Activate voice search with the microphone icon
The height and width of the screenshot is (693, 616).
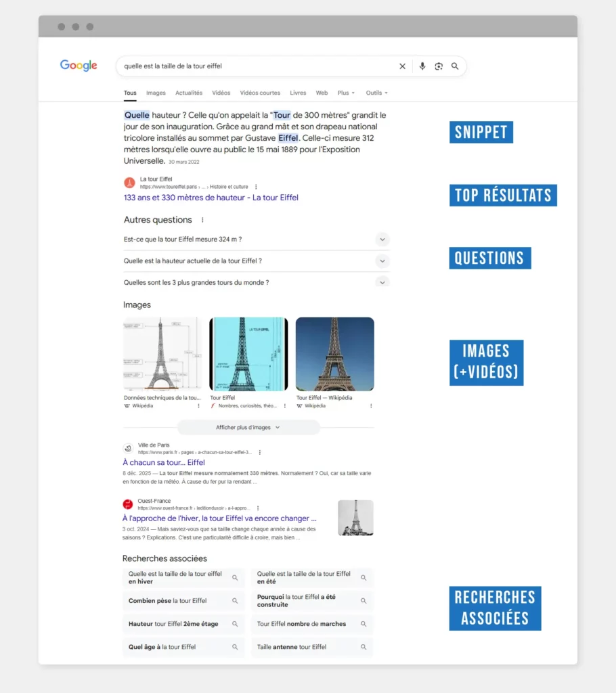tap(422, 66)
